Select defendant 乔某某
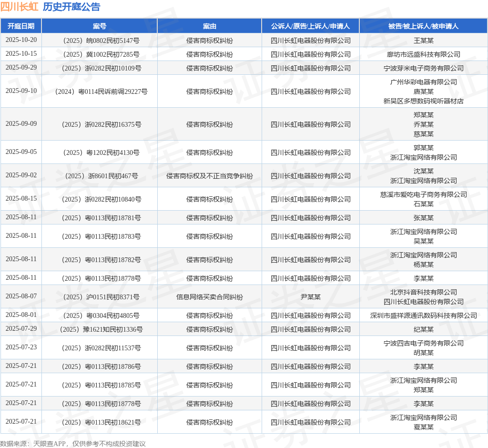The height and width of the screenshot is (448, 488). pyautogui.click(x=424, y=124)
